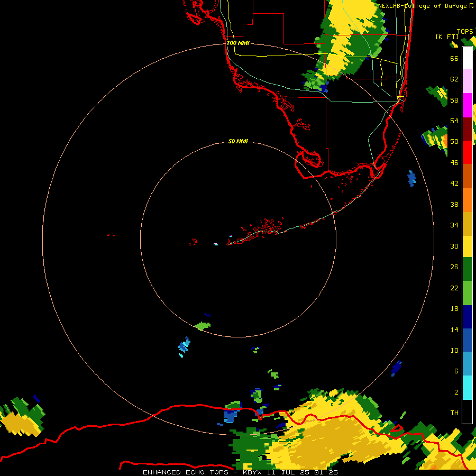Click the '[K FT]' units label
Viewport: 476px width, 476px height.
click(x=447, y=36)
